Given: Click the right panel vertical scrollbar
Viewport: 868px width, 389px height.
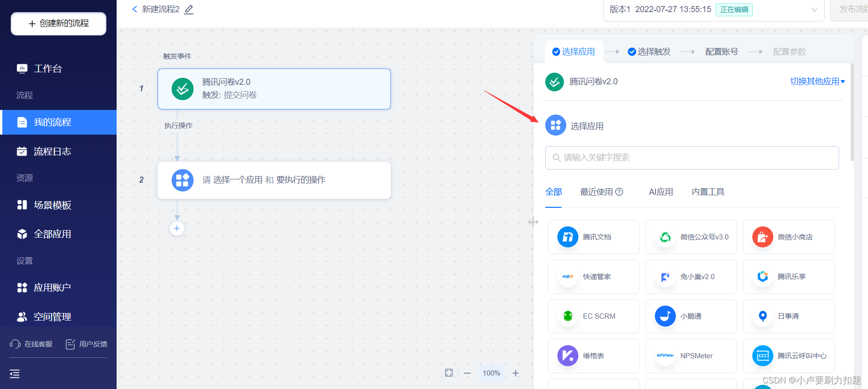Looking at the screenshot, I should [852, 112].
